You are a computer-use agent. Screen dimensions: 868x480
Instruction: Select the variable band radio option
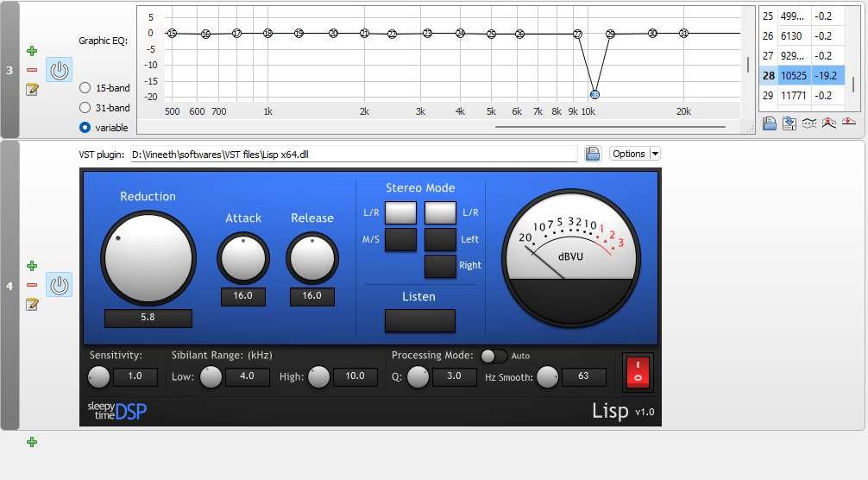click(85, 127)
